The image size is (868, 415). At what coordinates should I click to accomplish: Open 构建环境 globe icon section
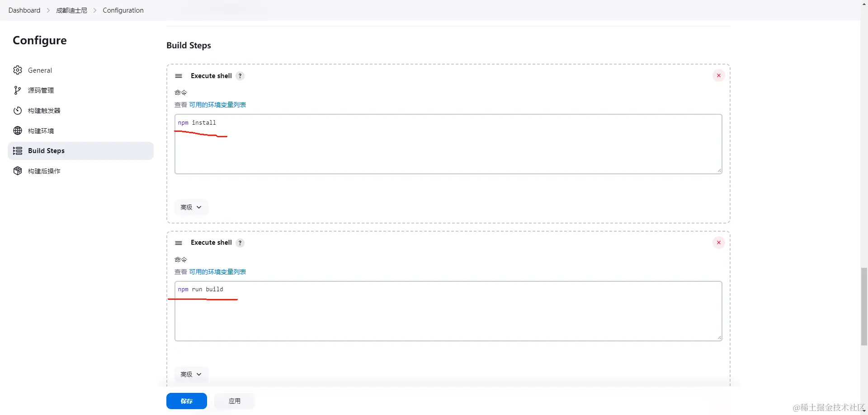[18, 131]
